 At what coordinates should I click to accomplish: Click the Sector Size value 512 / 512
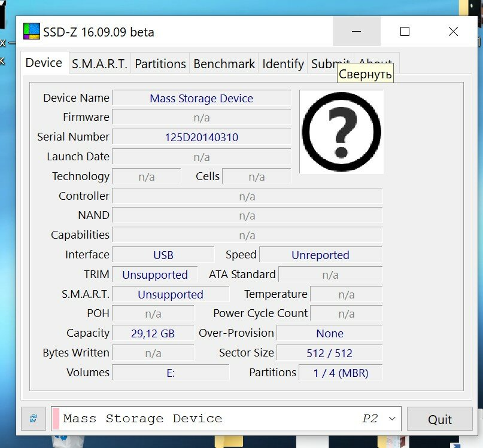tap(329, 353)
